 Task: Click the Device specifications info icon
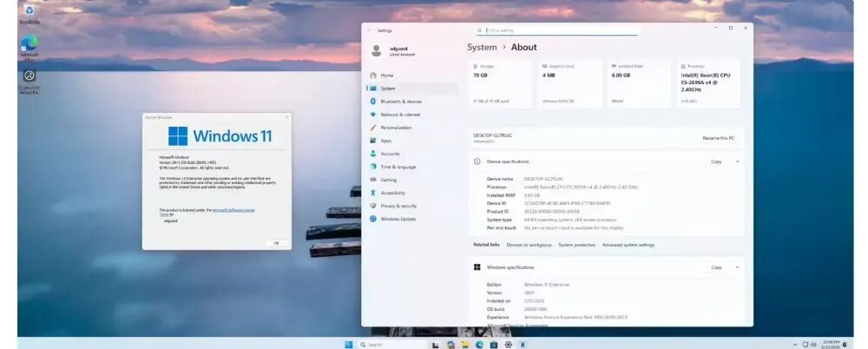click(x=477, y=161)
